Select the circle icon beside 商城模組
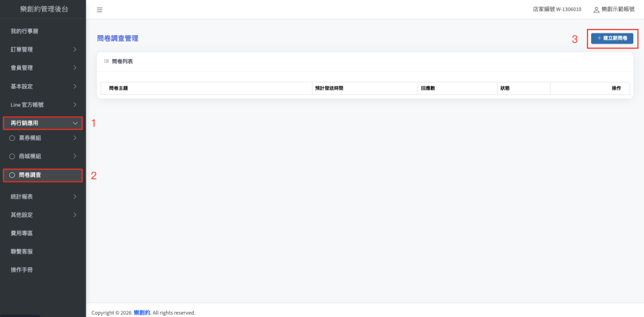 12,156
